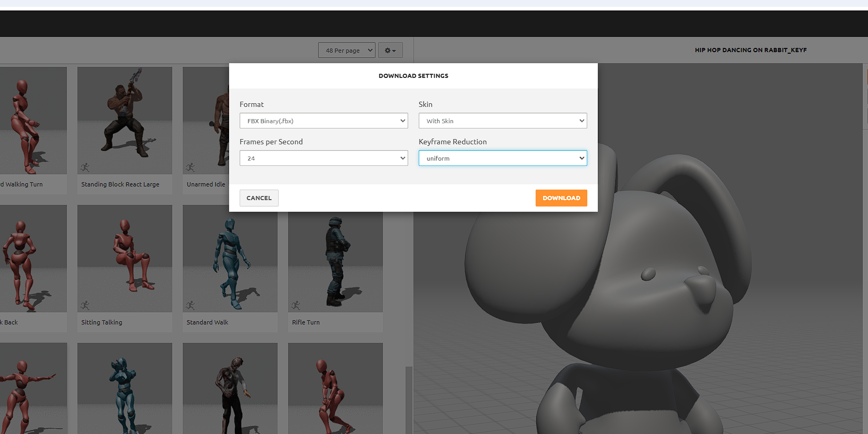Click running-man icon on Rifle Turn thumbnail

(295, 305)
